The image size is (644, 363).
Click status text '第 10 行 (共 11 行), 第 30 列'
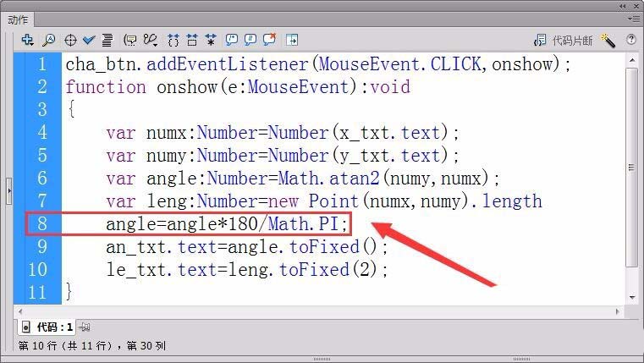click(92, 346)
